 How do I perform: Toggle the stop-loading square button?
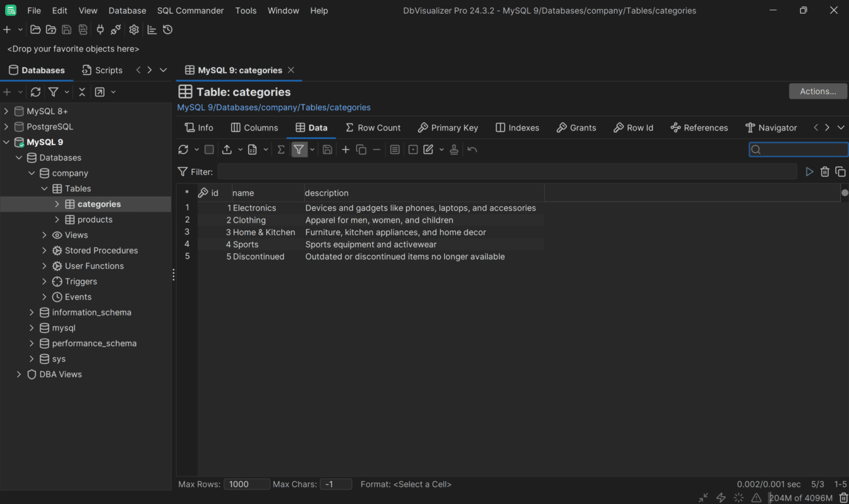click(209, 150)
